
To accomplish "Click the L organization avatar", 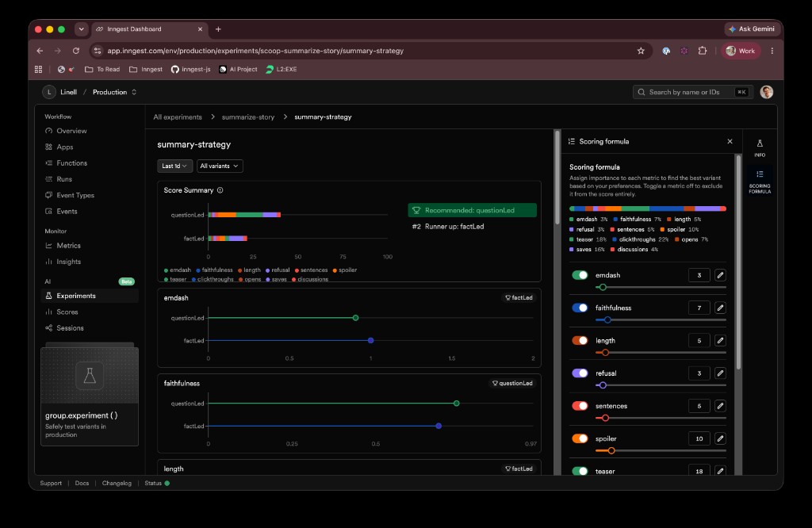I will point(49,92).
